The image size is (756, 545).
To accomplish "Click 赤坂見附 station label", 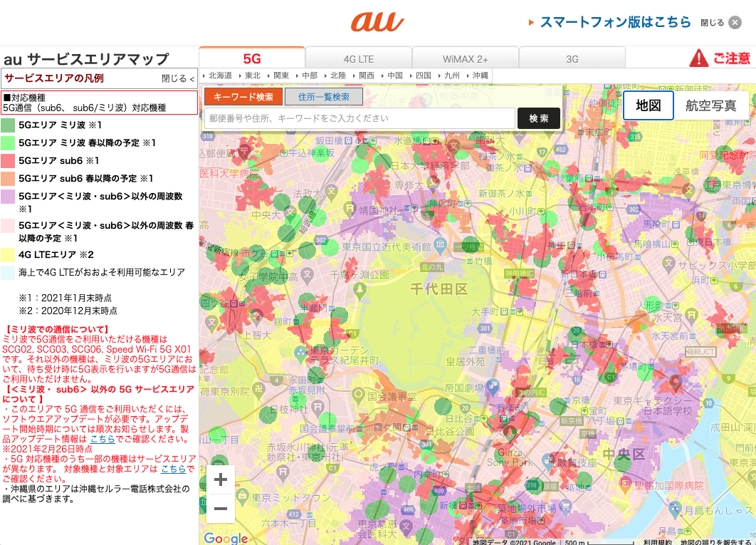I will [306, 390].
